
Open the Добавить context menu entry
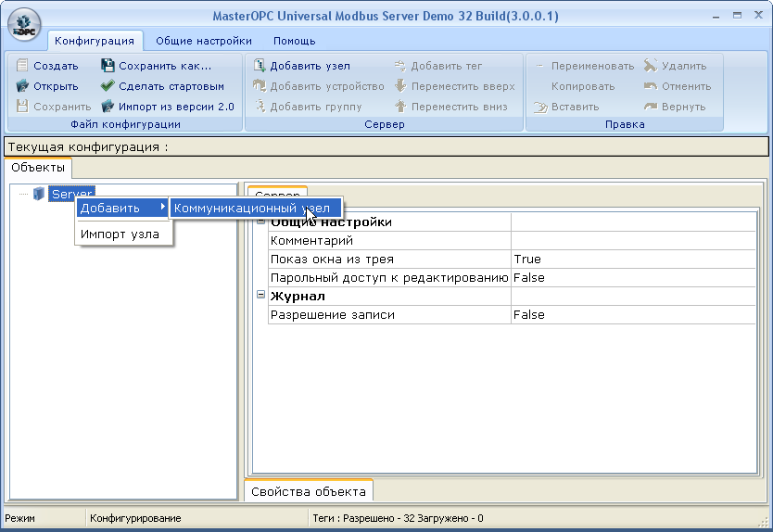tap(122, 208)
